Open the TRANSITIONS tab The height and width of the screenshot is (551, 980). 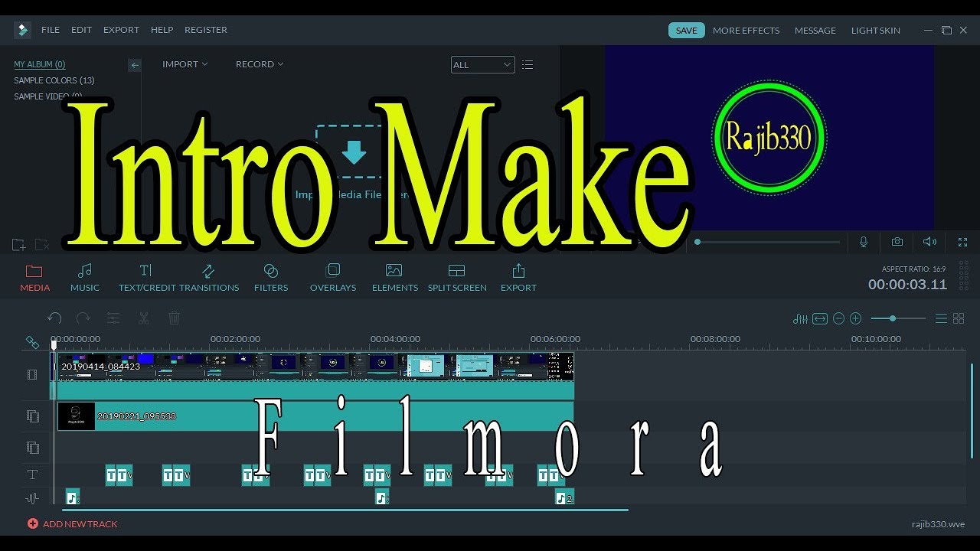(x=209, y=278)
